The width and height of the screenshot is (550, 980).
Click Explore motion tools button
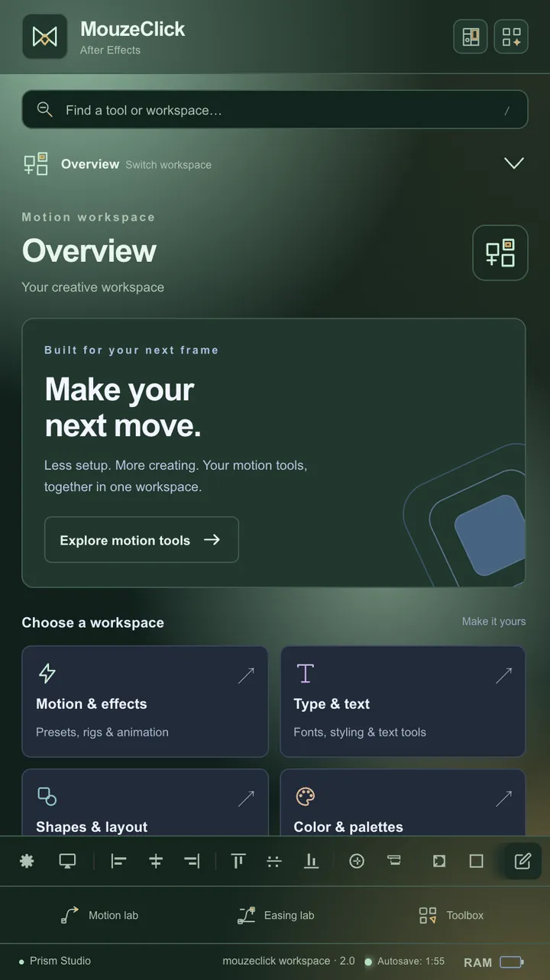point(141,540)
